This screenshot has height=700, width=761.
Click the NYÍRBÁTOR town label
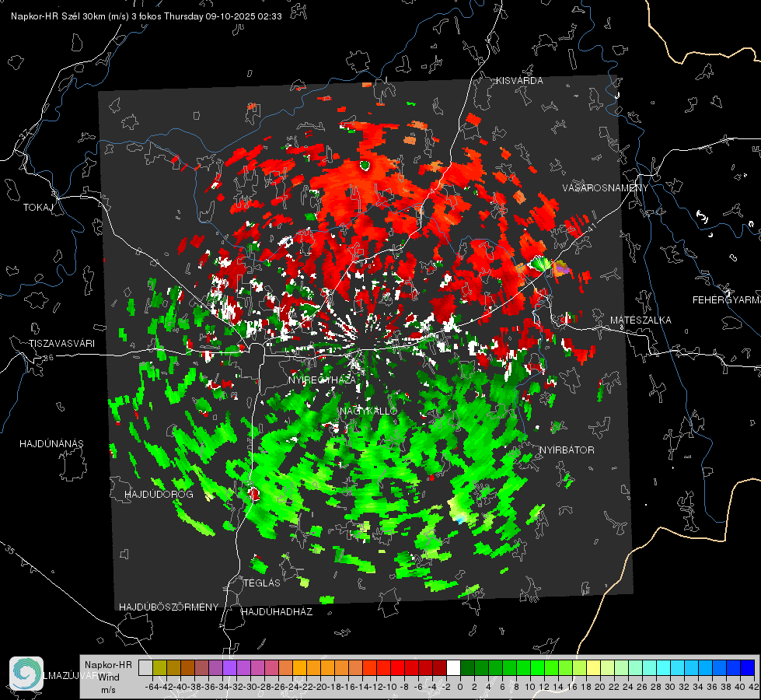click(x=567, y=450)
